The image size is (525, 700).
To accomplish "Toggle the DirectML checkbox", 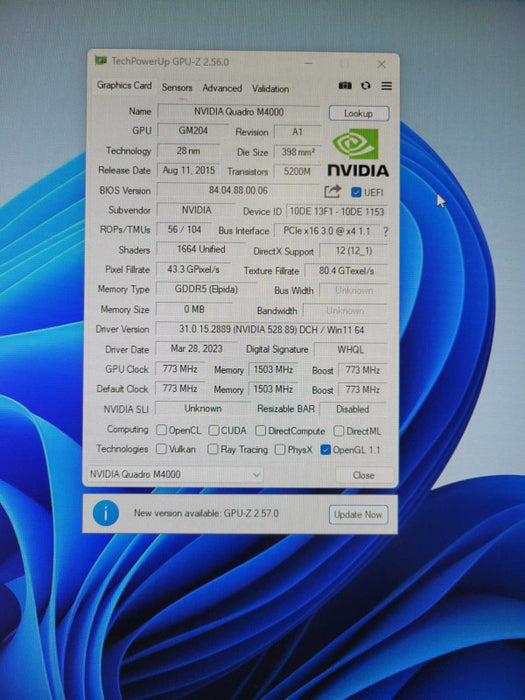I will pyautogui.click(x=339, y=431).
